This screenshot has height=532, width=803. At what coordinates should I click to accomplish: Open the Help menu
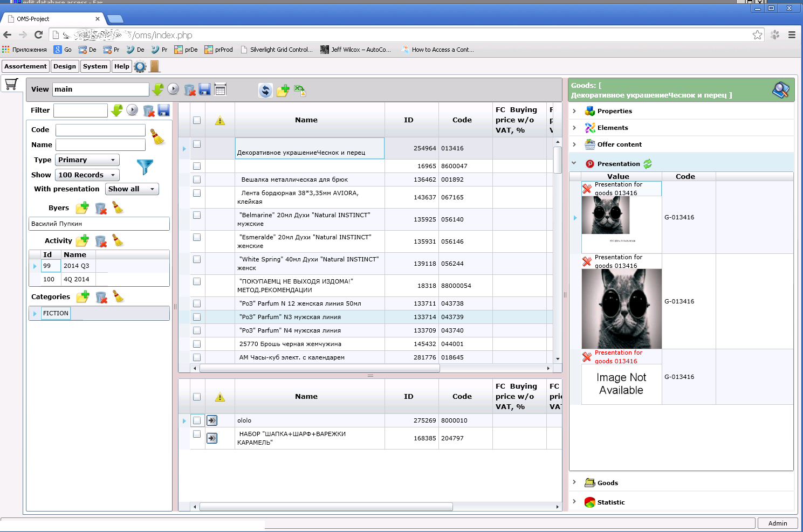coord(122,66)
